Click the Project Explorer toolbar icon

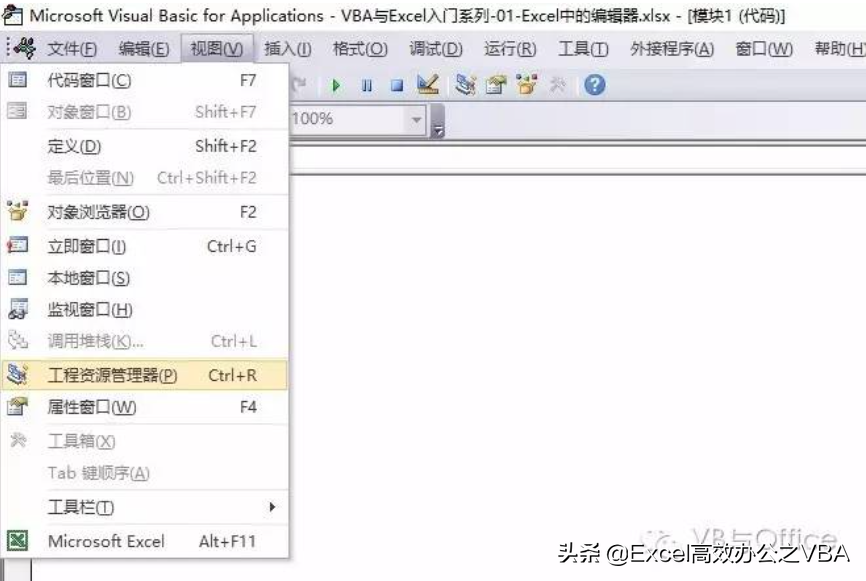466,84
